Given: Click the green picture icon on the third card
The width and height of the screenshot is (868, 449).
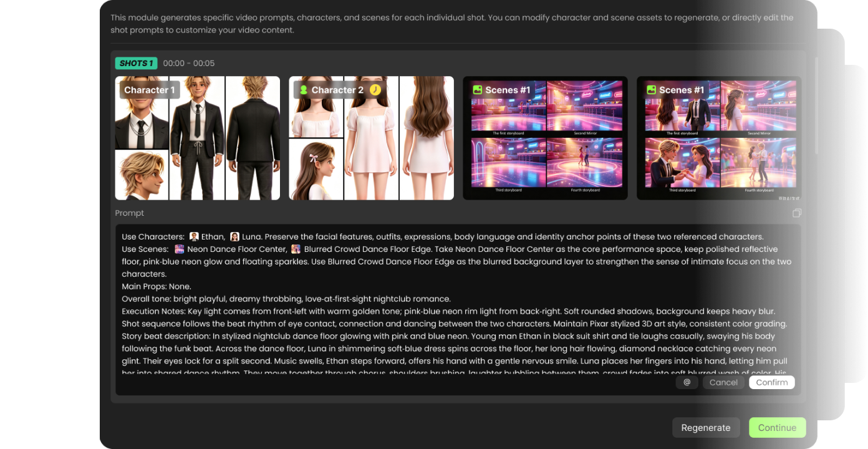Looking at the screenshot, I should click(x=478, y=90).
